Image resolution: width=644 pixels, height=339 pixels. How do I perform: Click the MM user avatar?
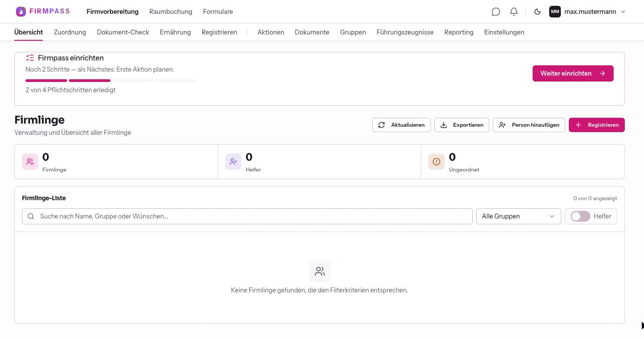tap(555, 12)
